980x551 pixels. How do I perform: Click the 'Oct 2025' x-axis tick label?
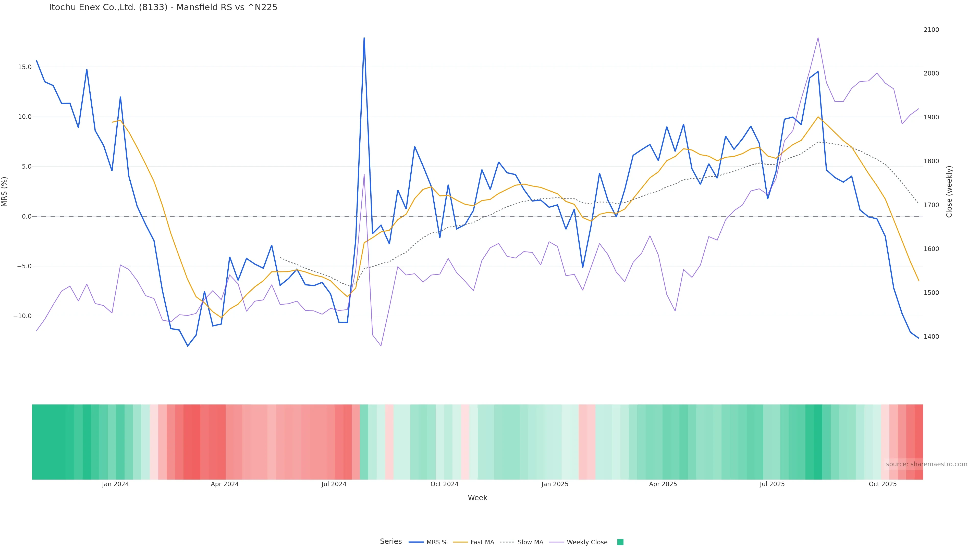click(883, 484)
